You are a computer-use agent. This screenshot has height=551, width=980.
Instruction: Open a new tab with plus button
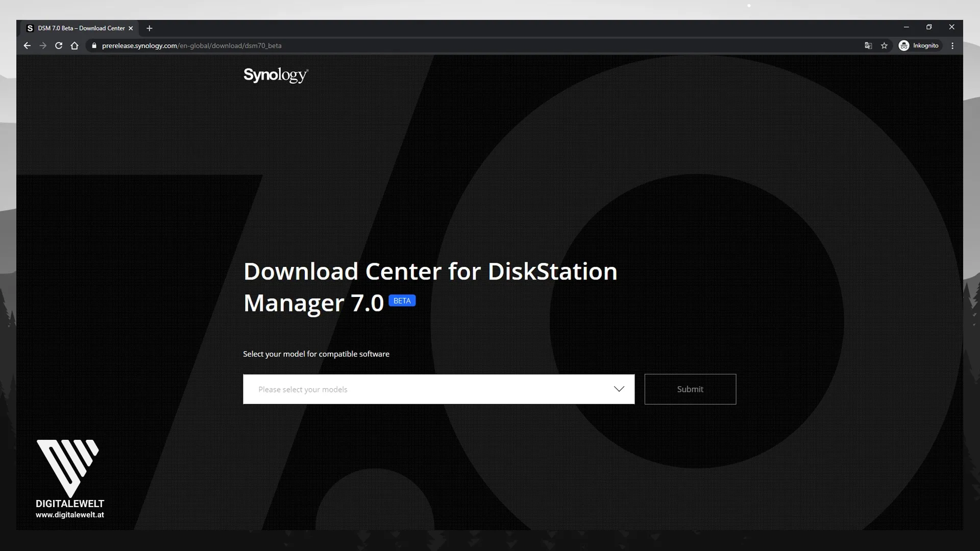pos(150,29)
